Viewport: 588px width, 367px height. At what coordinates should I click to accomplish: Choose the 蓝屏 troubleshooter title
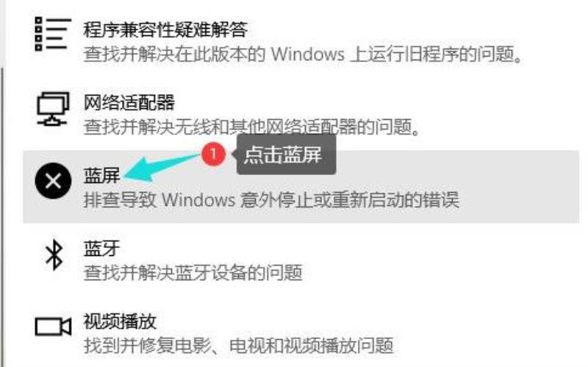(x=101, y=175)
